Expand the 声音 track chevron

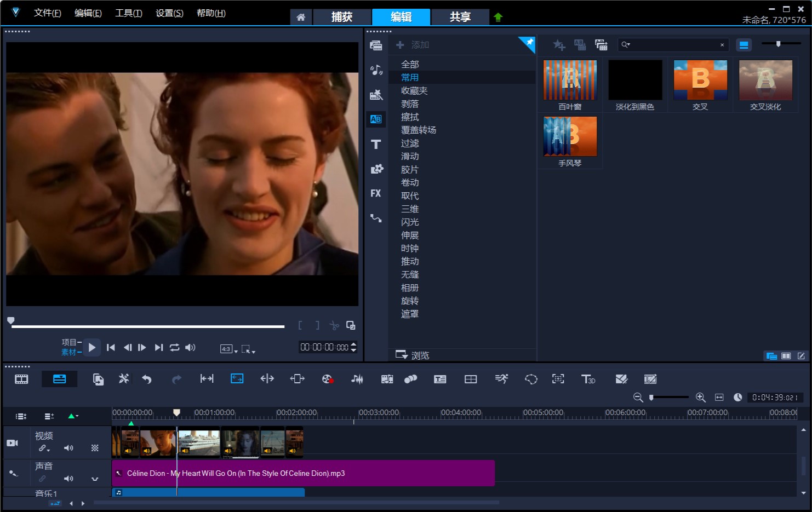tap(95, 479)
